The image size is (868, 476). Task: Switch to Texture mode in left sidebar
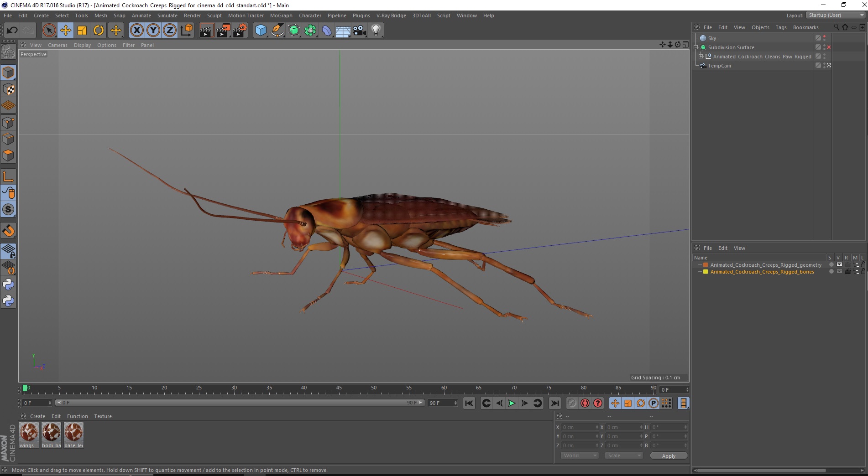8,89
